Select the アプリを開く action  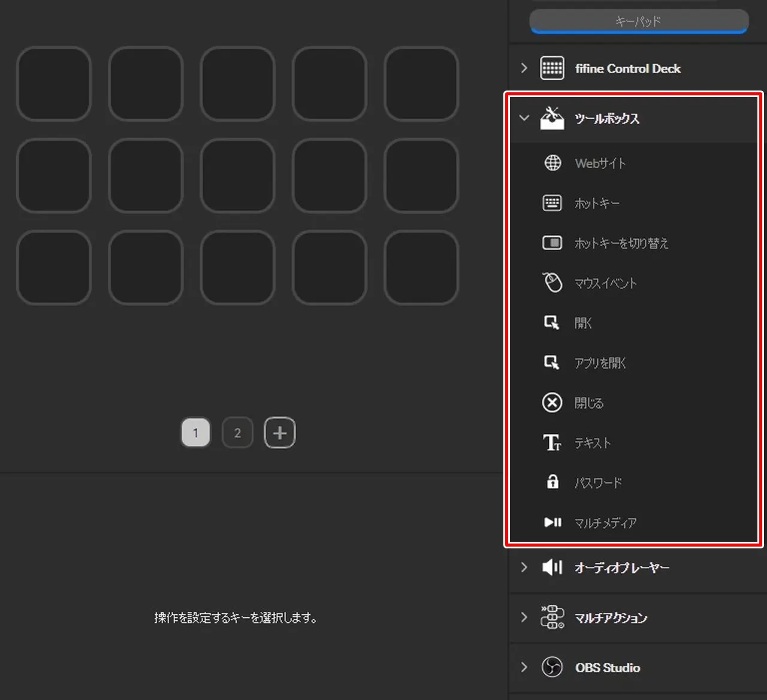pos(600,363)
